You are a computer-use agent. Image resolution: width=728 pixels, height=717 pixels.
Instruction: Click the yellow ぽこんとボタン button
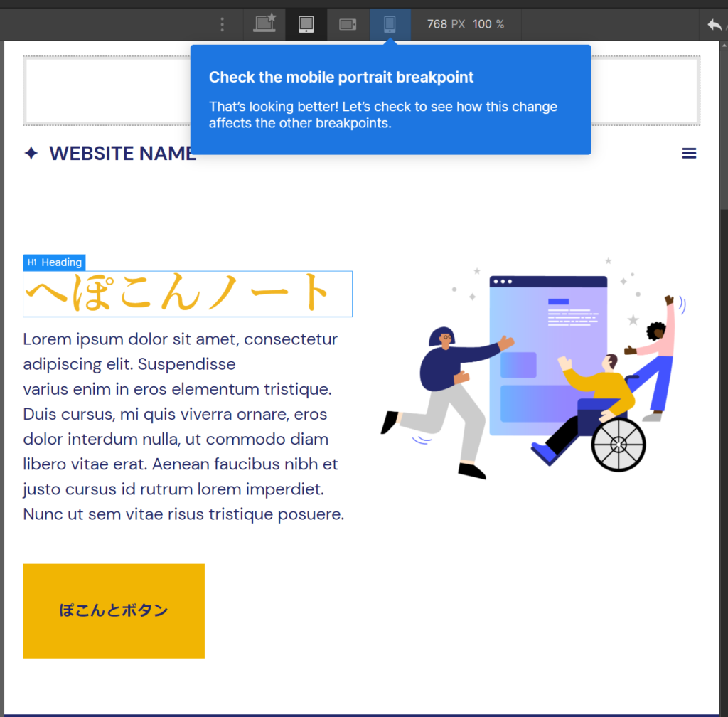(114, 610)
